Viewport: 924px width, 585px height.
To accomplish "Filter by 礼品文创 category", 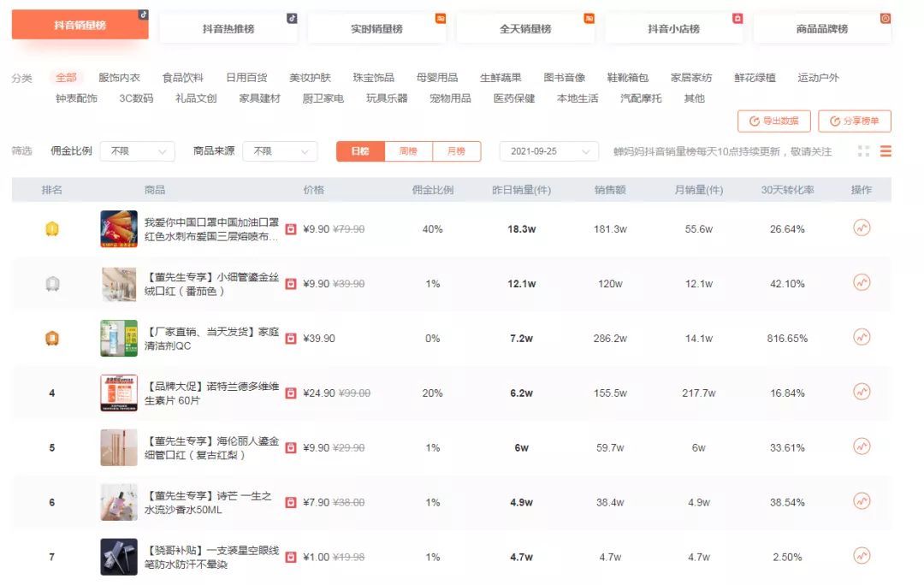I will pos(196,97).
